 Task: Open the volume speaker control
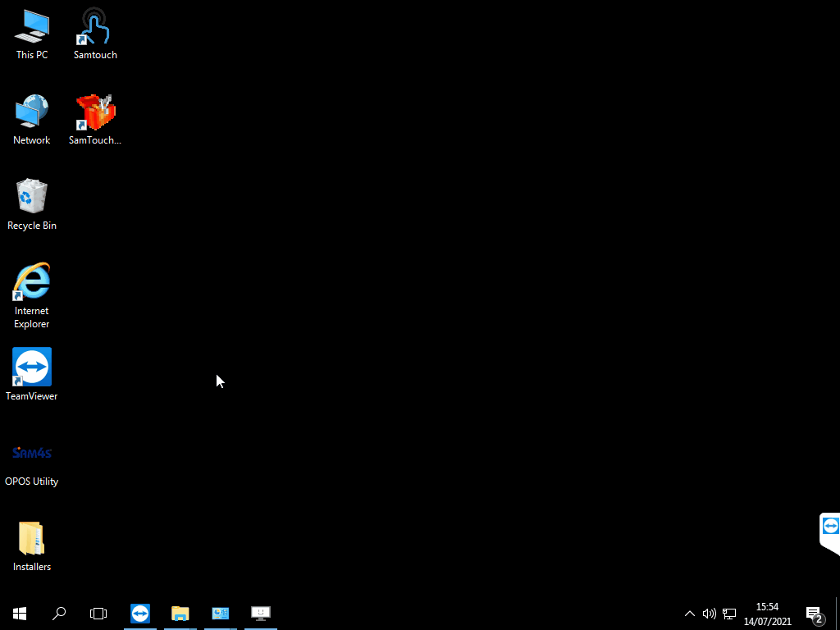click(710, 614)
